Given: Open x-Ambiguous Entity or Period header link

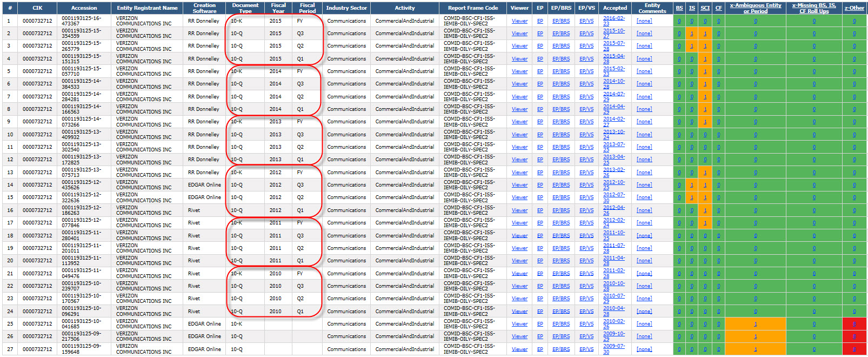Looking at the screenshot, I should 756,8.
